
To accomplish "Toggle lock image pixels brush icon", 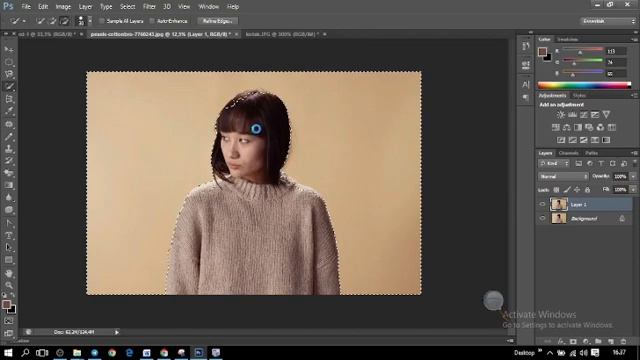I will pos(567,190).
